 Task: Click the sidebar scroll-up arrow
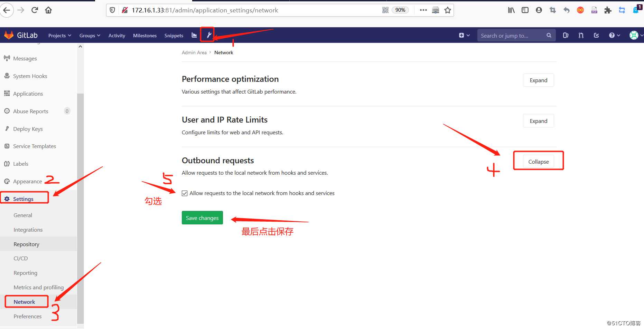81,46
